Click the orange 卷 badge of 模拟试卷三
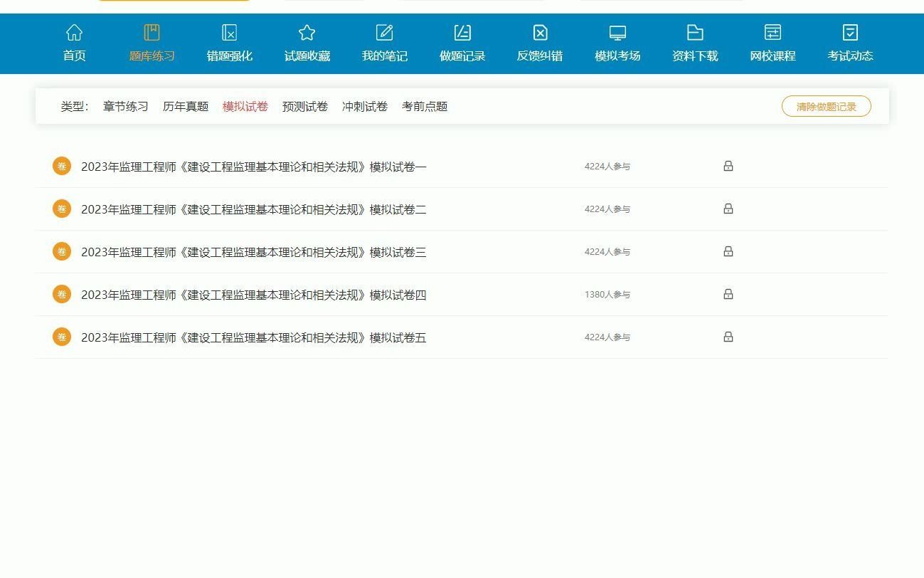Screen dimensions: 924x578 (62, 251)
